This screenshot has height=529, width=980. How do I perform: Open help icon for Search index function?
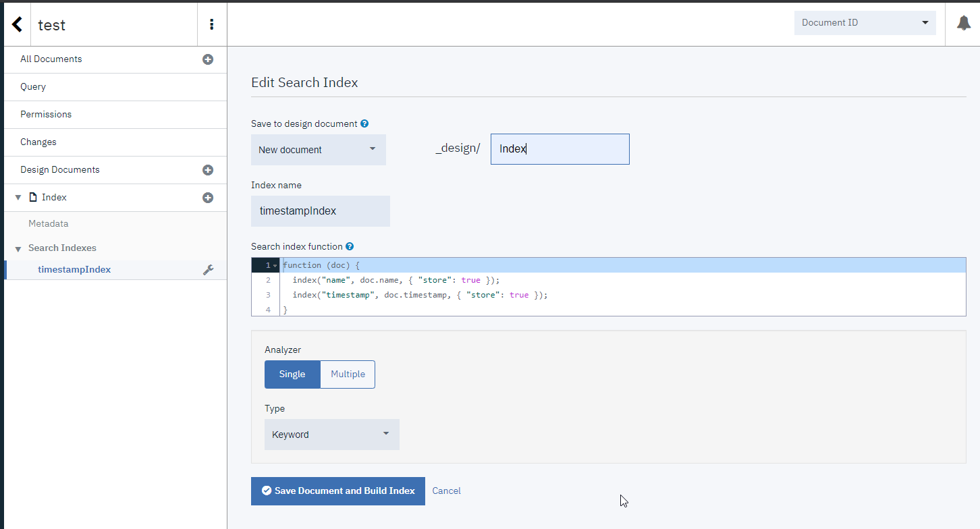coord(350,246)
